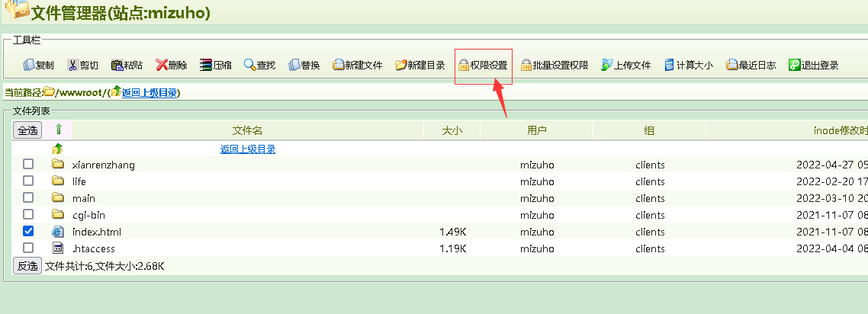Click the .htaccess file name

[x=94, y=248]
